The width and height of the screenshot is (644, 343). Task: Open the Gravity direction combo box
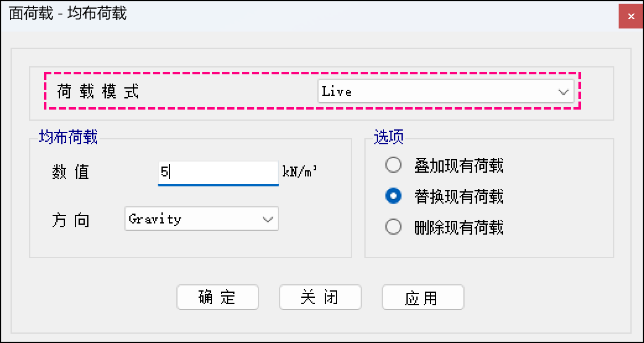point(192,219)
